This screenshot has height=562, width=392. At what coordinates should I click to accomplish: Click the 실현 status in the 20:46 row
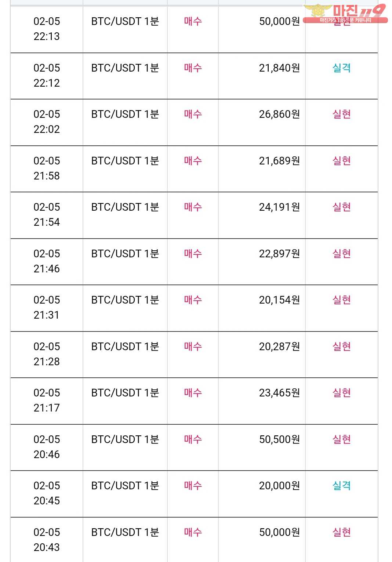341,439
